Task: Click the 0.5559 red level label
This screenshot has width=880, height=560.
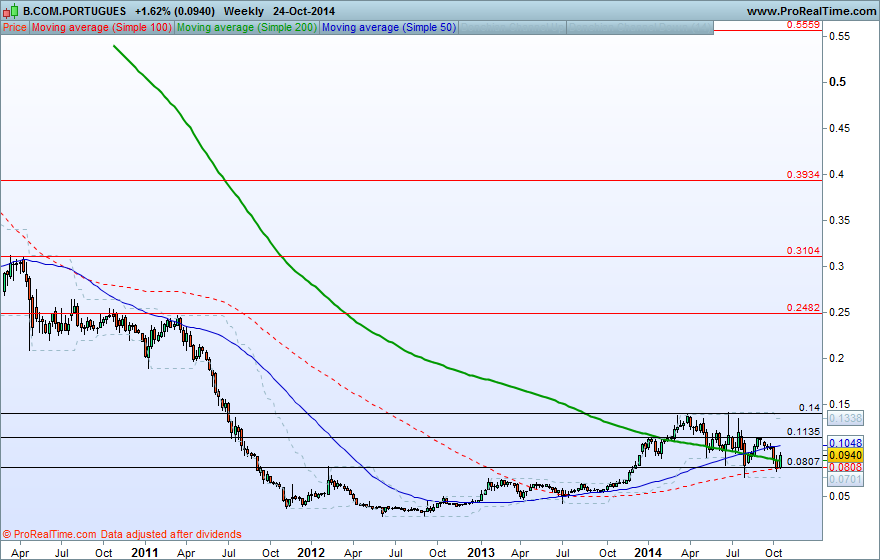Action: 803,25
